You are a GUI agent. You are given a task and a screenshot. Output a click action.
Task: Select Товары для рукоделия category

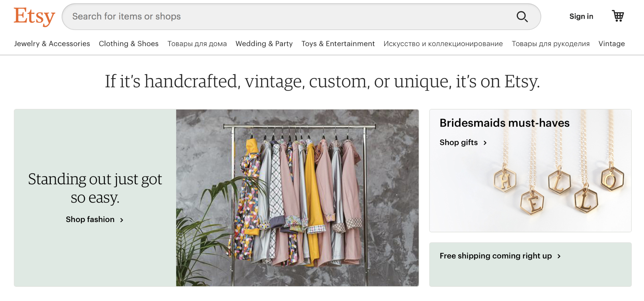click(551, 44)
